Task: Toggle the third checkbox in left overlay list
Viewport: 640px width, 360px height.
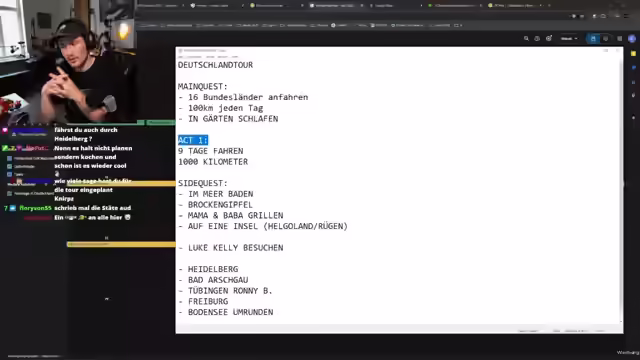Action: click(x=9, y=174)
